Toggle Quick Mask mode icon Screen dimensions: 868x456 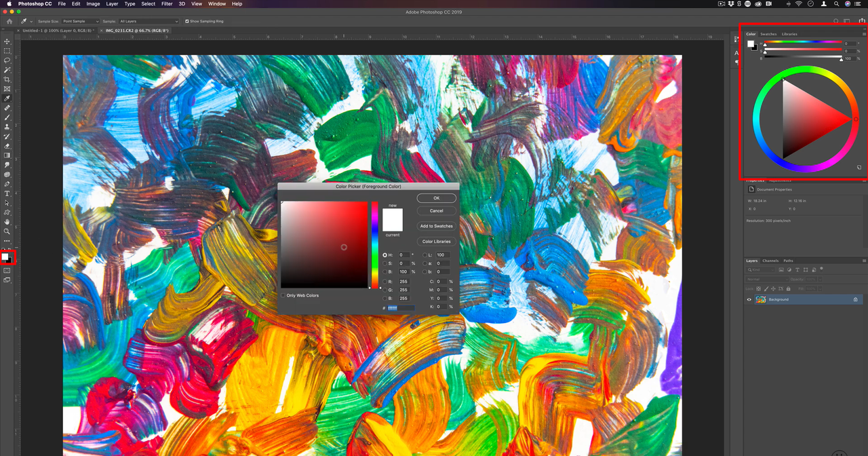tap(7, 270)
